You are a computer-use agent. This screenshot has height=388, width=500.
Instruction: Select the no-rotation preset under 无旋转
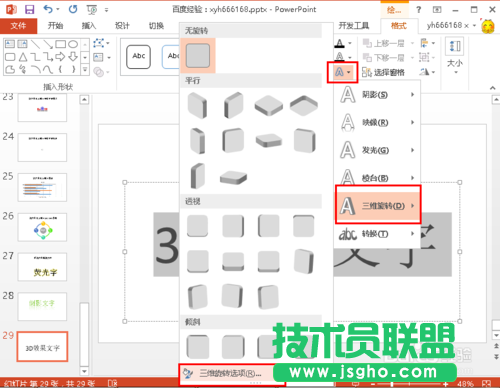coord(198,55)
